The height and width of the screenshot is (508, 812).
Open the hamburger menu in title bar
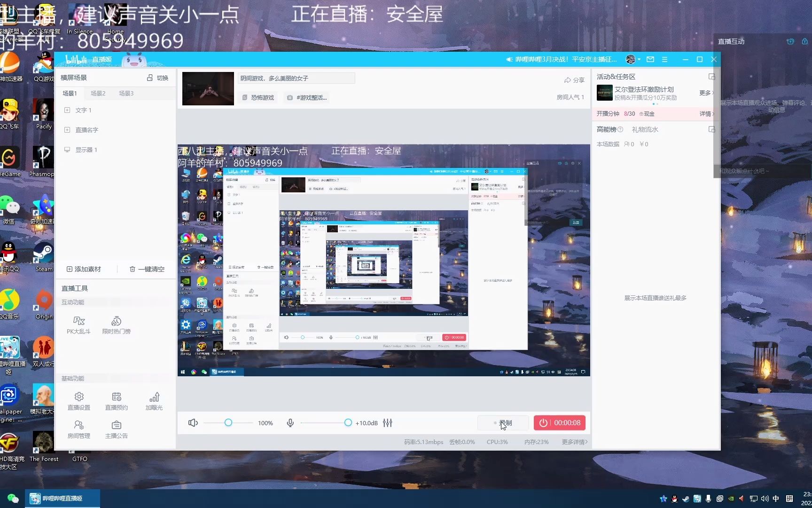tap(664, 59)
